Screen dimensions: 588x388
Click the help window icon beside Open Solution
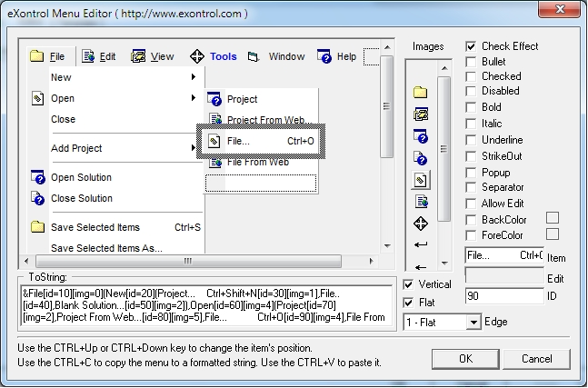37,177
